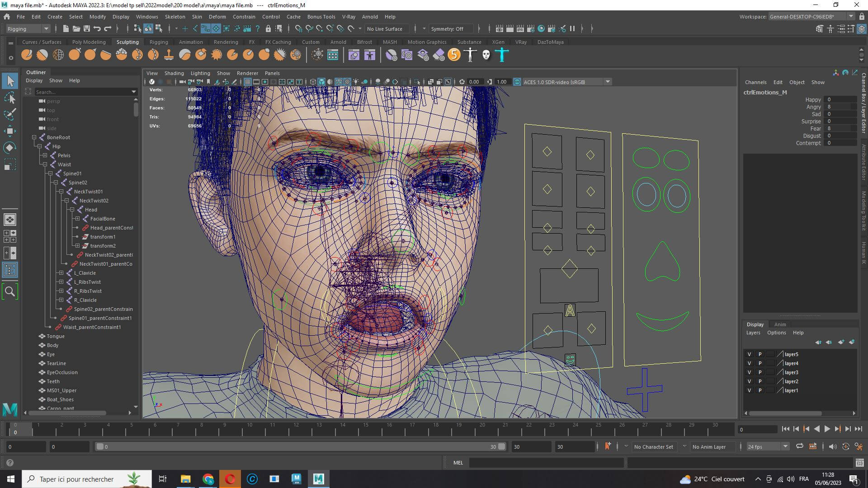The width and height of the screenshot is (868, 488).
Task: Expand the L_Clavicle joint node
Action: 61,273
